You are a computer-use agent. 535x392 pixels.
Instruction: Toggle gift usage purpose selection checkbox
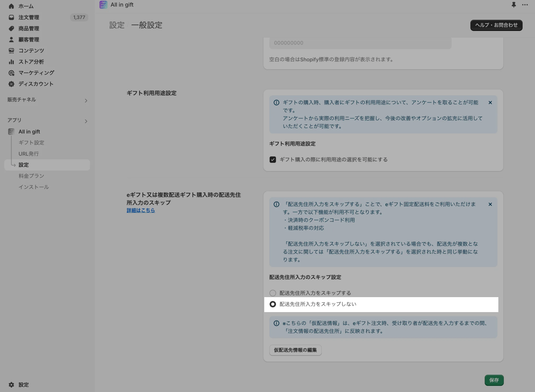pyautogui.click(x=273, y=160)
